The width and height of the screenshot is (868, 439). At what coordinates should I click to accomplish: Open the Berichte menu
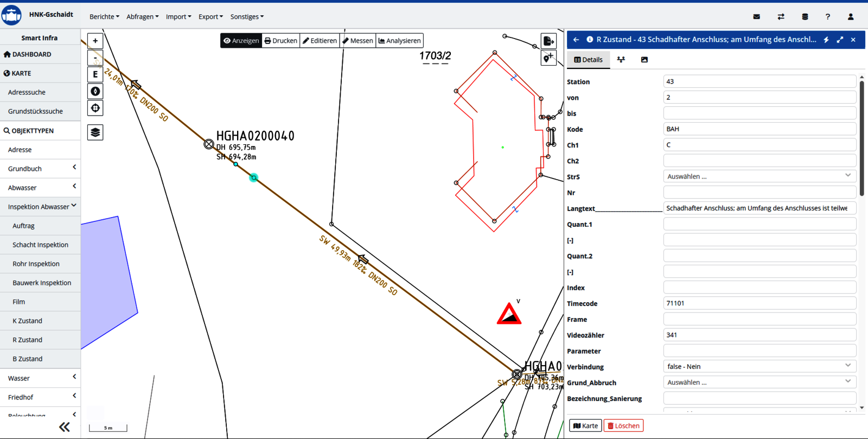[104, 17]
